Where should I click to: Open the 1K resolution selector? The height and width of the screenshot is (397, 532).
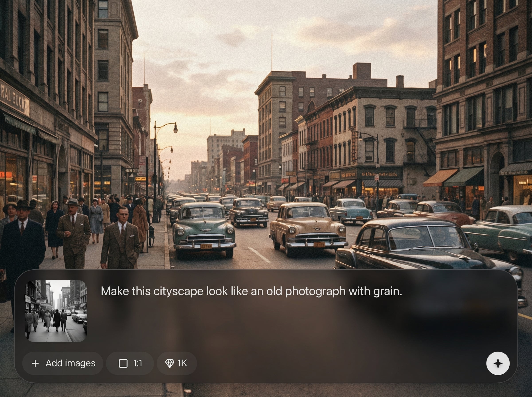pos(177,363)
